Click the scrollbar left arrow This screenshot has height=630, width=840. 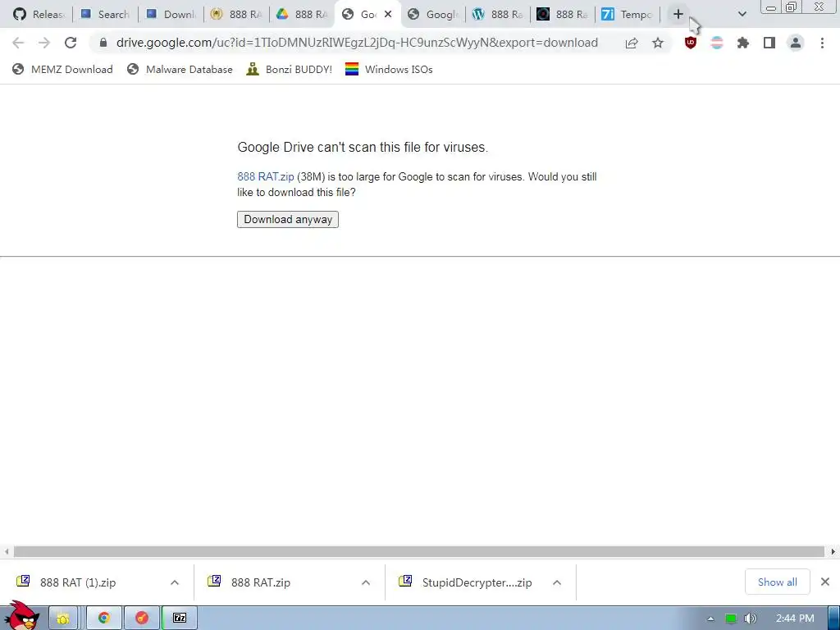click(x=7, y=551)
